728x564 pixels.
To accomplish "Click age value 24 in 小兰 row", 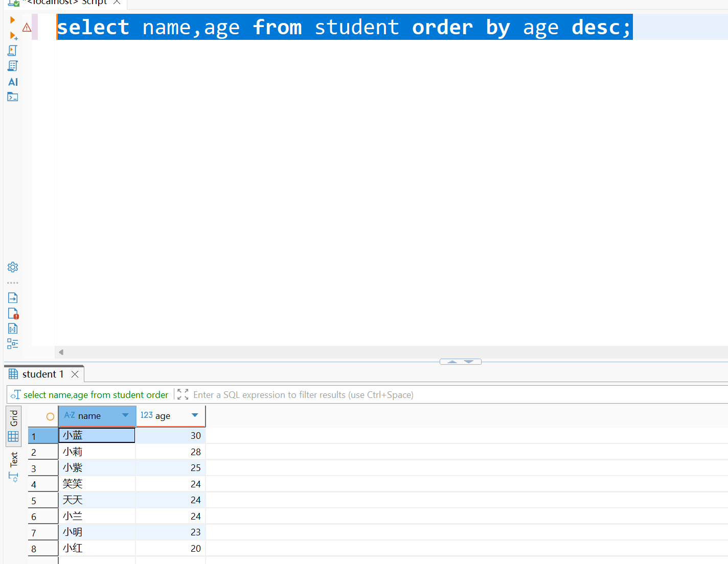I will click(x=171, y=516).
